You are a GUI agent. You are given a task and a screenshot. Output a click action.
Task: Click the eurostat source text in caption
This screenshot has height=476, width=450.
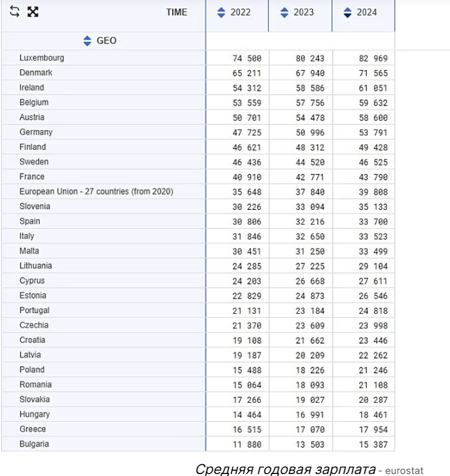pos(404,470)
